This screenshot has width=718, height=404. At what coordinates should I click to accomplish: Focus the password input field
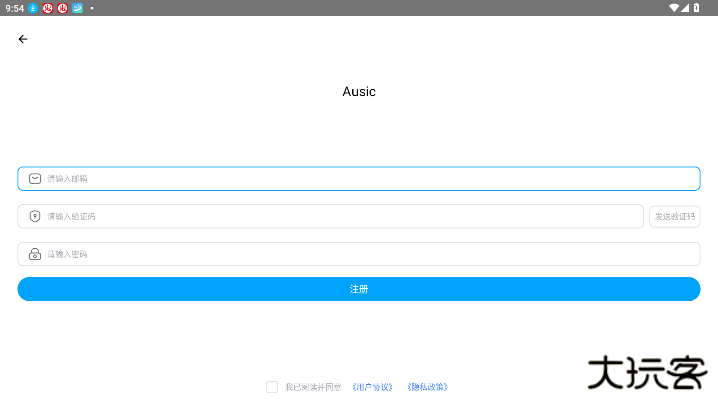tap(360, 254)
